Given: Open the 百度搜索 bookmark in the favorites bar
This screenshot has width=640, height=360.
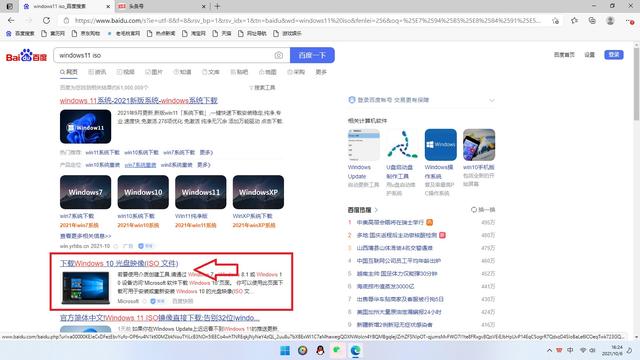Looking at the screenshot, I should click(x=20, y=33).
